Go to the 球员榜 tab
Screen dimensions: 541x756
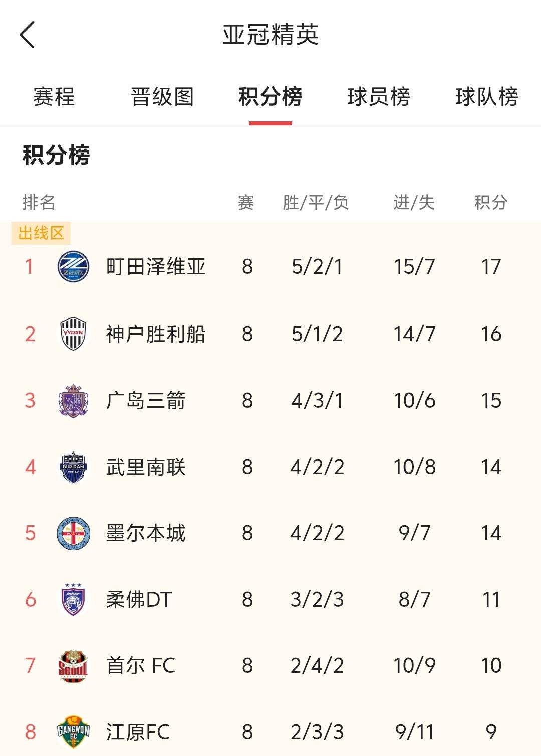[379, 97]
